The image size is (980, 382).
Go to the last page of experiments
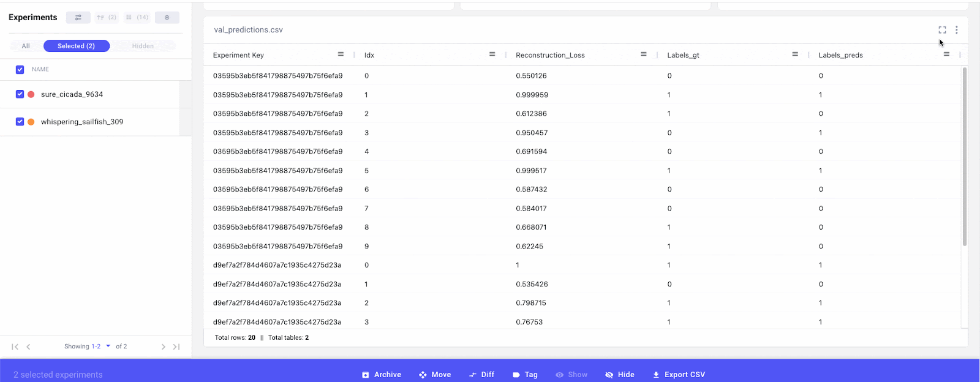point(176,346)
